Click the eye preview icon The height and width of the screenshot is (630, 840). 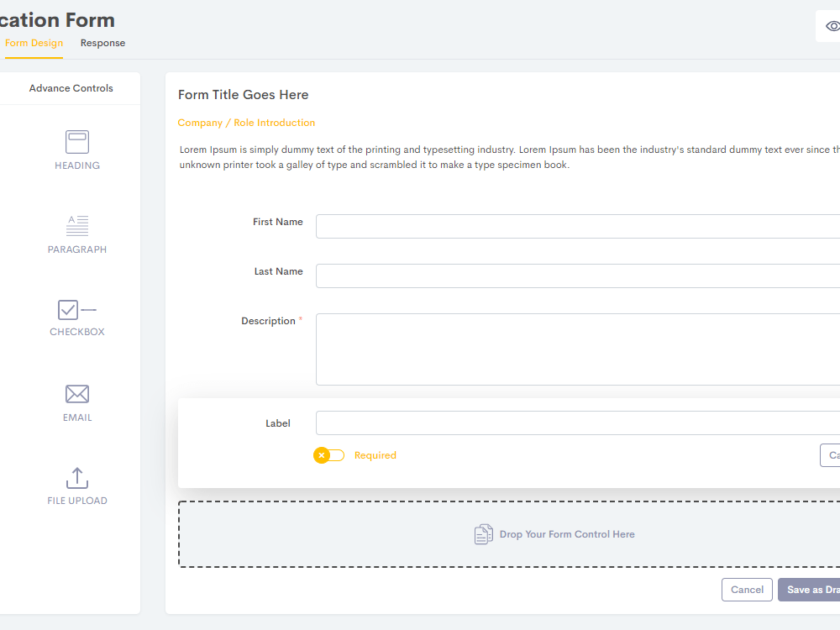pyautogui.click(x=832, y=26)
